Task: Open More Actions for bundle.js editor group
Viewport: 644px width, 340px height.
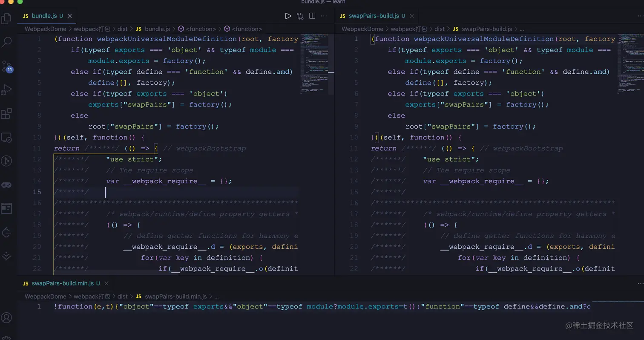Action: point(324,16)
